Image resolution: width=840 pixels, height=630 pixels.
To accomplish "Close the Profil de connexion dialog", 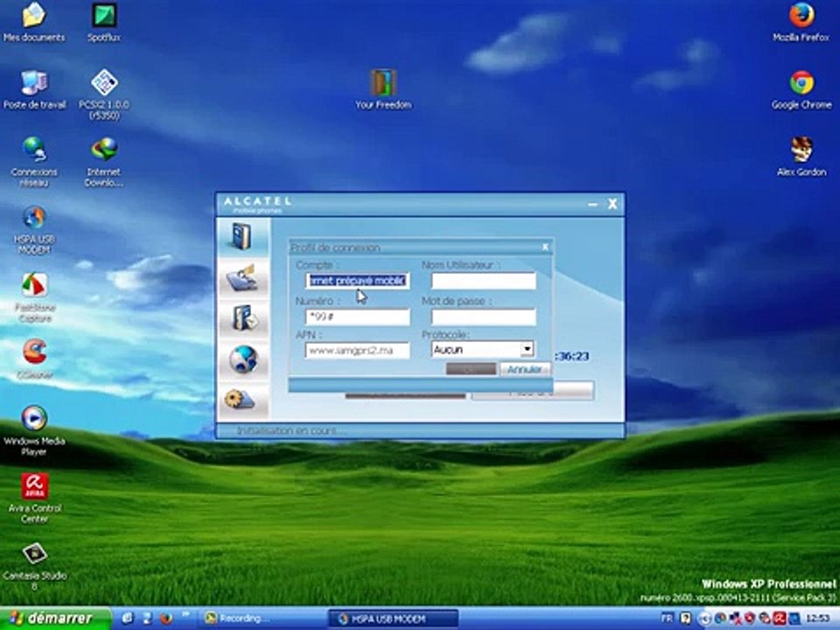I will (545, 247).
